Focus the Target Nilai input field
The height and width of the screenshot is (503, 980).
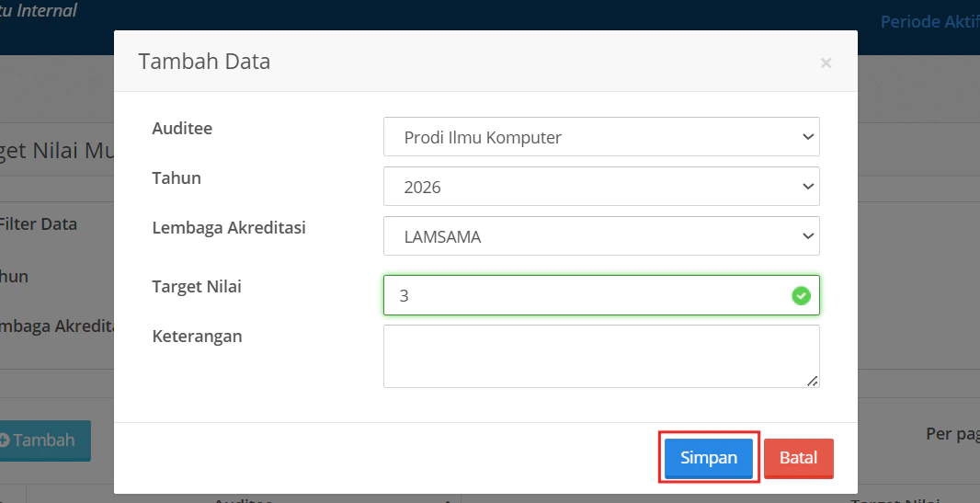(601, 295)
